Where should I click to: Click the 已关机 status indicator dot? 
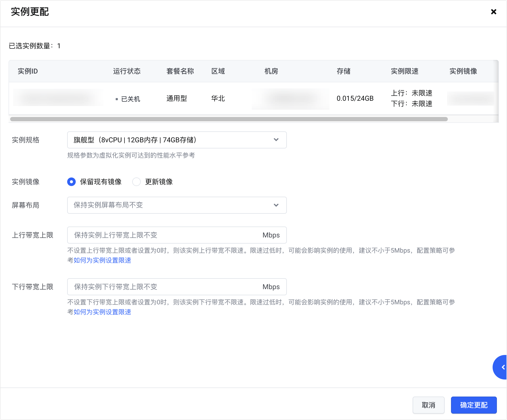coord(117,99)
